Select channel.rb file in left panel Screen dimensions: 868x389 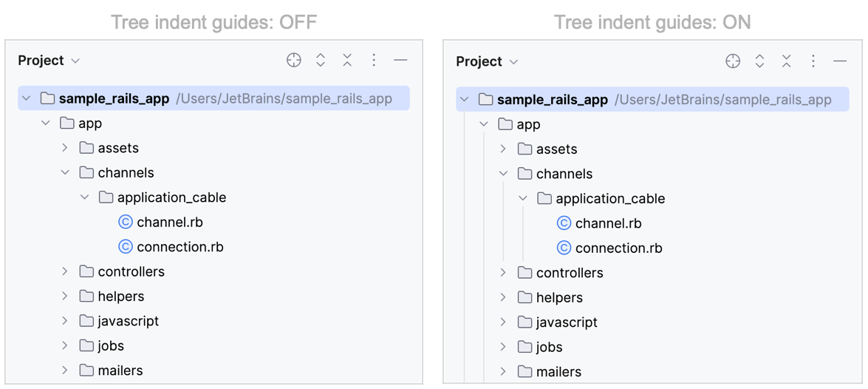click(169, 222)
